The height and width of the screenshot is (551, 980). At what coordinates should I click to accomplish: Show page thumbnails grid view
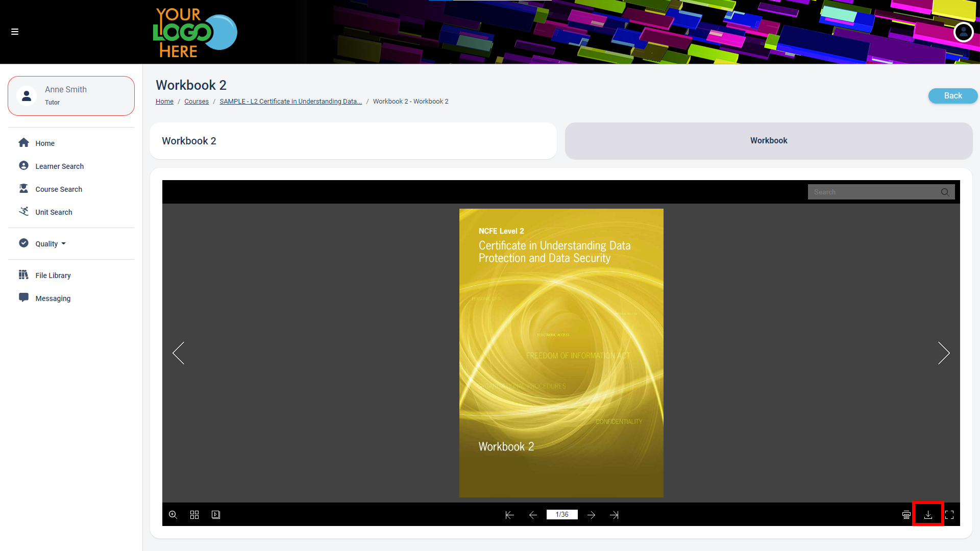[194, 515]
